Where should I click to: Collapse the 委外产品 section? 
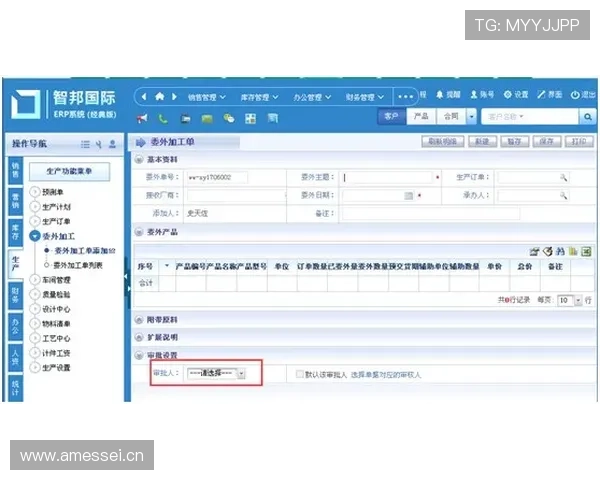click(139, 232)
